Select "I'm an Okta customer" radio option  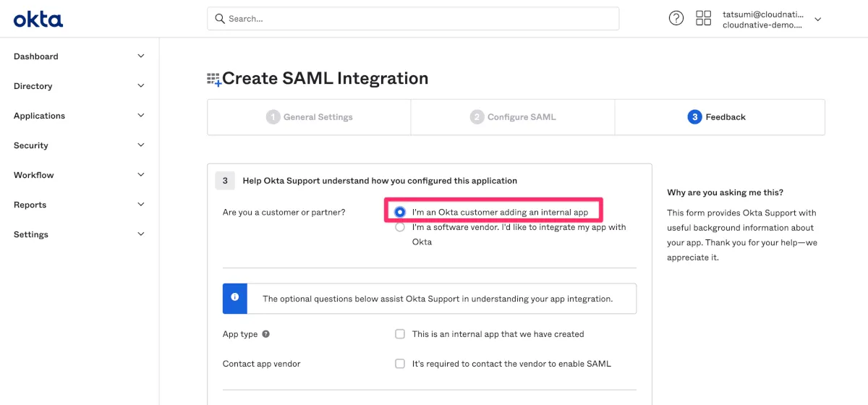400,212
